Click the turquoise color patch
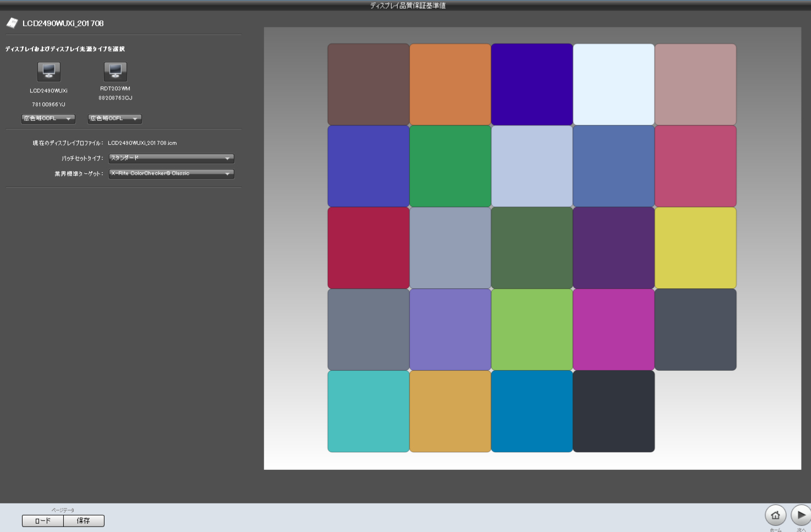Screen dimensions: 811x532 [x=368, y=412]
